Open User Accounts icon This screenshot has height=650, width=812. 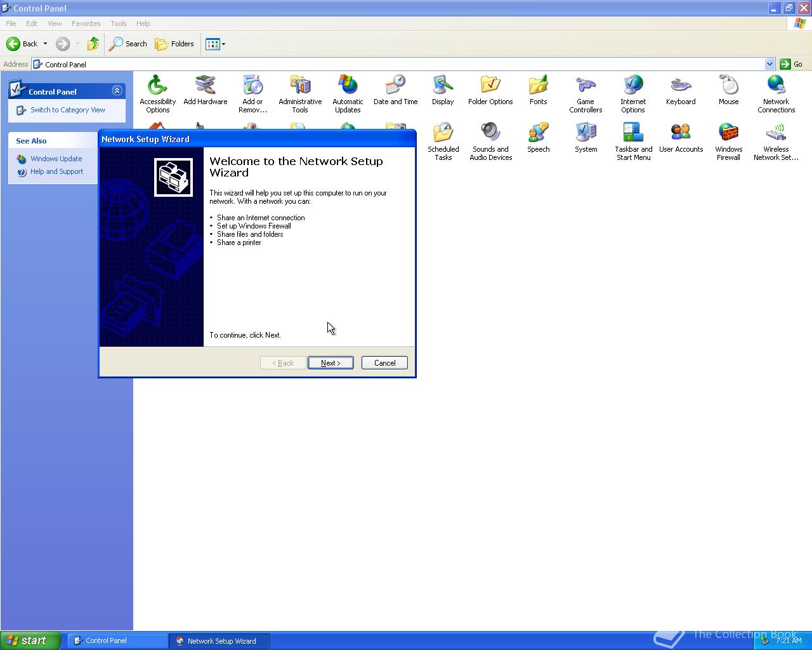681,138
